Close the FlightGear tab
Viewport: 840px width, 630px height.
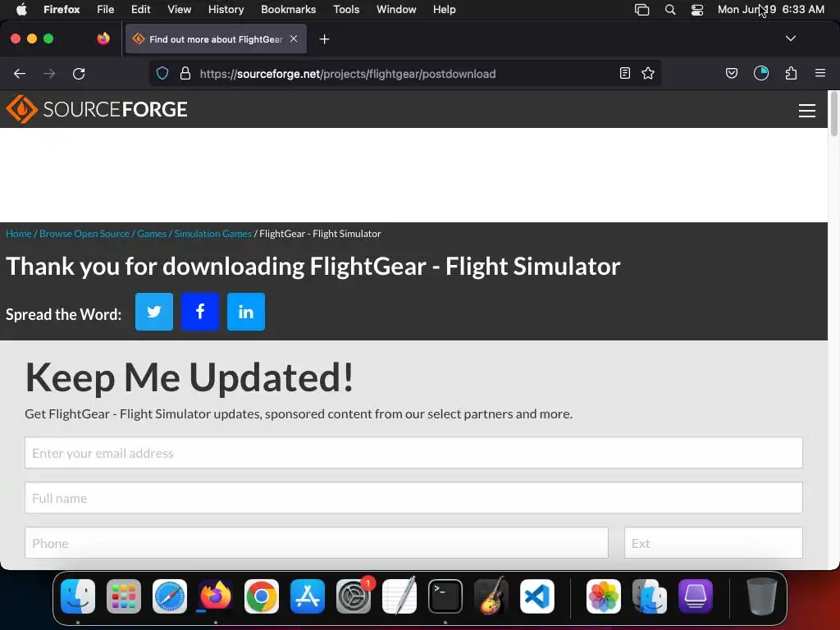[x=294, y=39]
